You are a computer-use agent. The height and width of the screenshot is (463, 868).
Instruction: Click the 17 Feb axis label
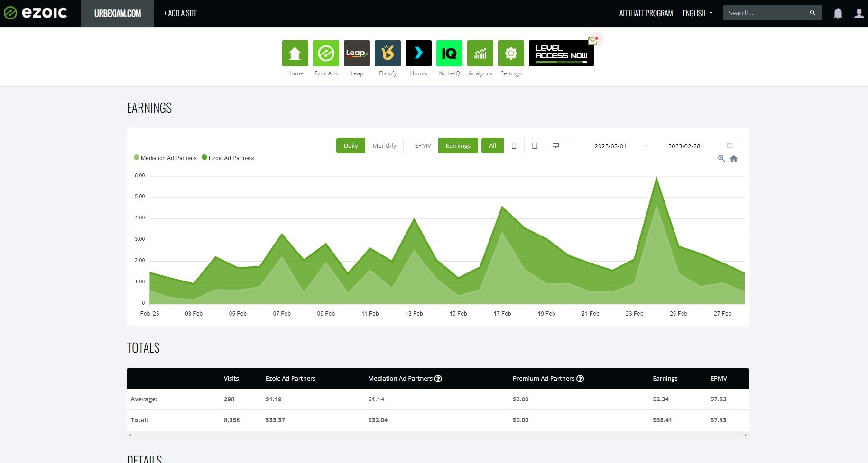pos(502,314)
